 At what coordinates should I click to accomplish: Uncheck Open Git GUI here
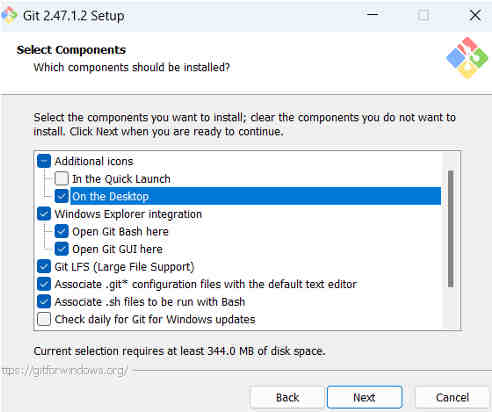62,249
